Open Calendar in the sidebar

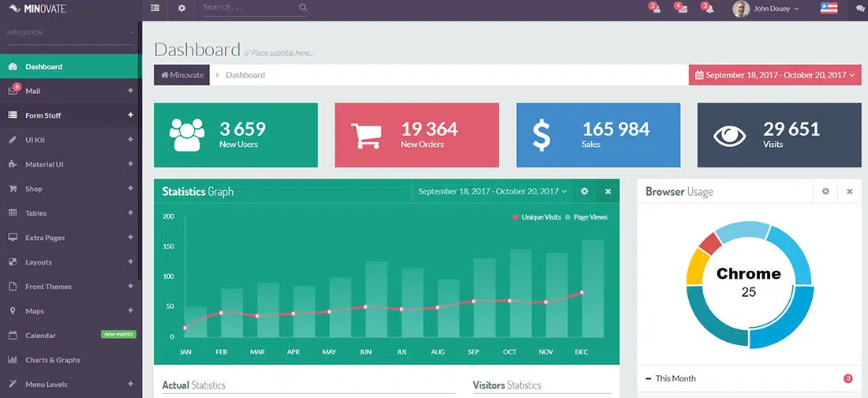40,336
